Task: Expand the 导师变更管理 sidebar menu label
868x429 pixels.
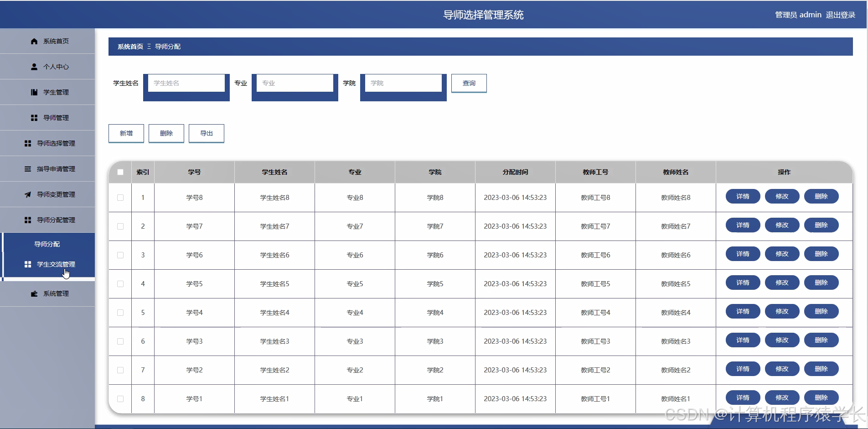Action: coord(56,194)
